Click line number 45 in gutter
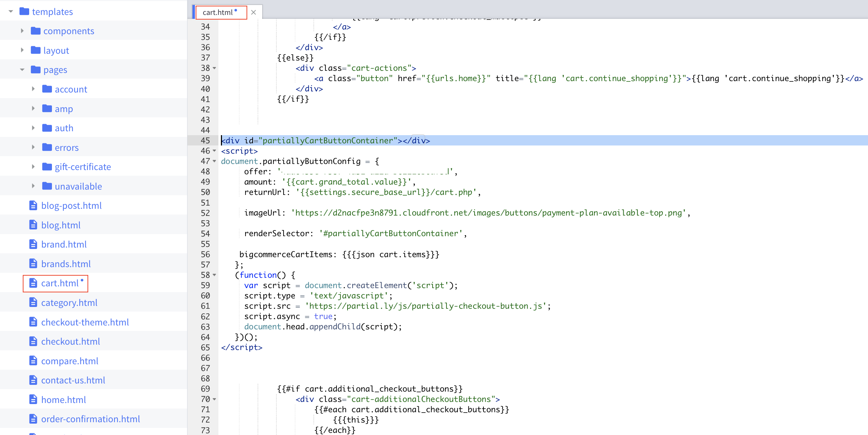The image size is (868, 435). [x=205, y=140]
